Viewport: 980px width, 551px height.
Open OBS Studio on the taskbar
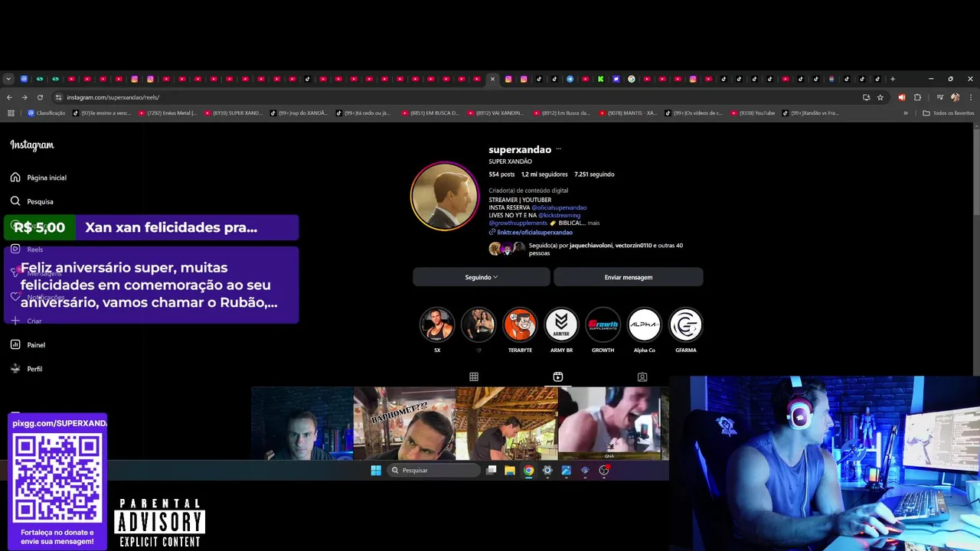pyautogui.click(x=603, y=471)
